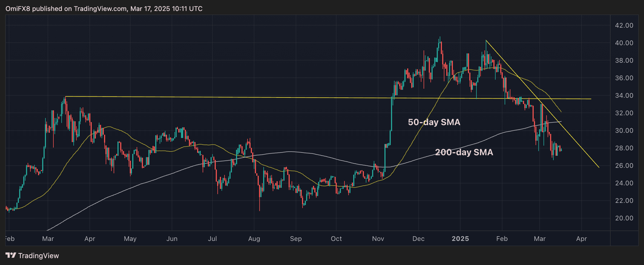
Task: Click the Apr time label beside May
Action: pyautogui.click(x=90, y=239)
